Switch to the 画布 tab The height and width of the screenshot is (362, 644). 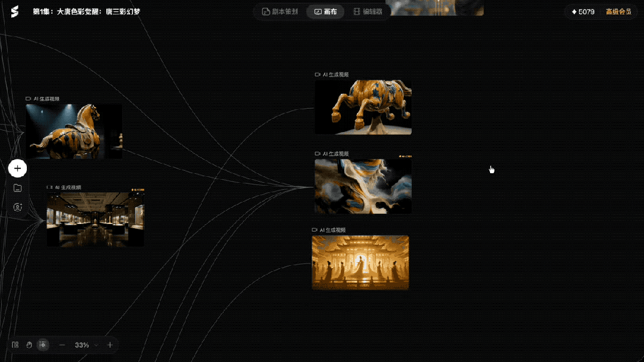pos(326,11)
